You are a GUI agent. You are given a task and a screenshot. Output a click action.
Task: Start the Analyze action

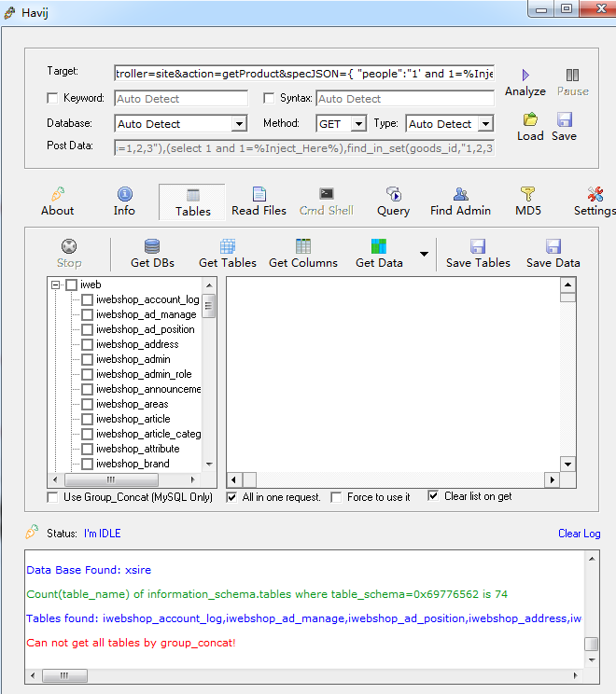pos(525,83)
